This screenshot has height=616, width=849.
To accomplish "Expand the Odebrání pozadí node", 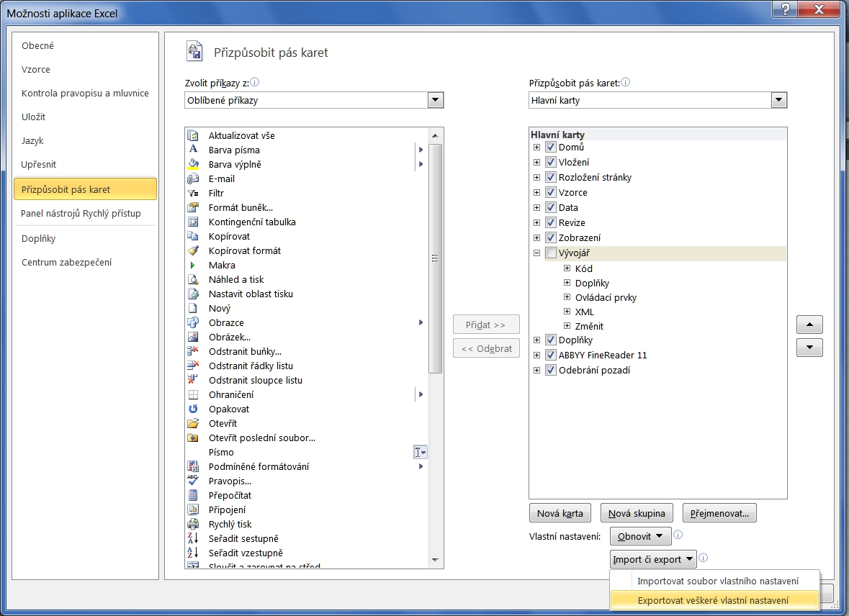I will 536,371.
